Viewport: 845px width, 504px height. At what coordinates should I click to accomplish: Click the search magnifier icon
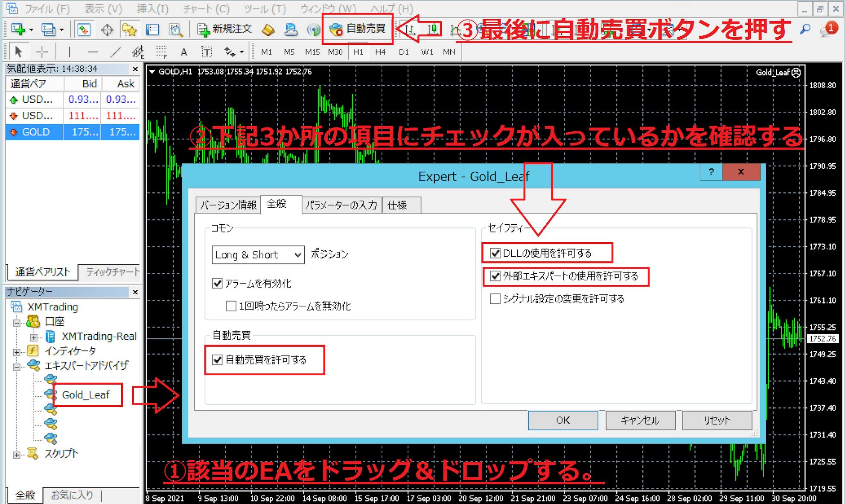805,29
